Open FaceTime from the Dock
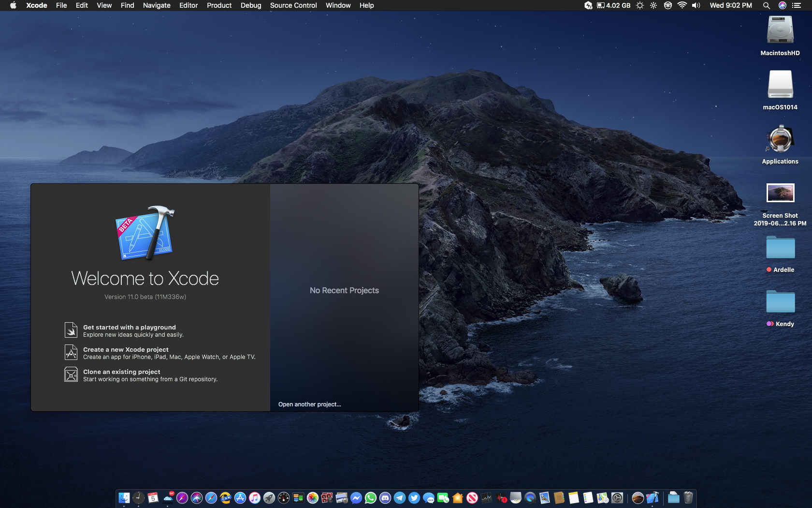The width and height of the screenshot is (812, 508). (x=443, y=498)
